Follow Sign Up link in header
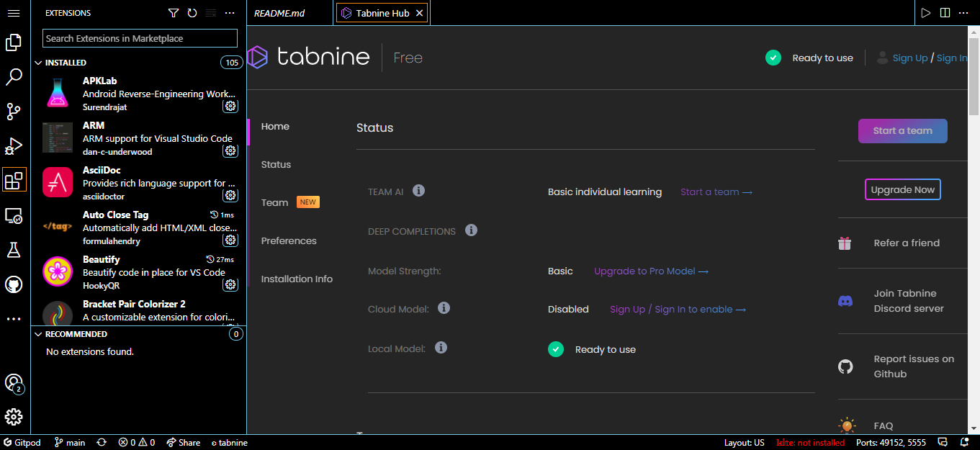The image size is (980, 450). tap(910, 58)
